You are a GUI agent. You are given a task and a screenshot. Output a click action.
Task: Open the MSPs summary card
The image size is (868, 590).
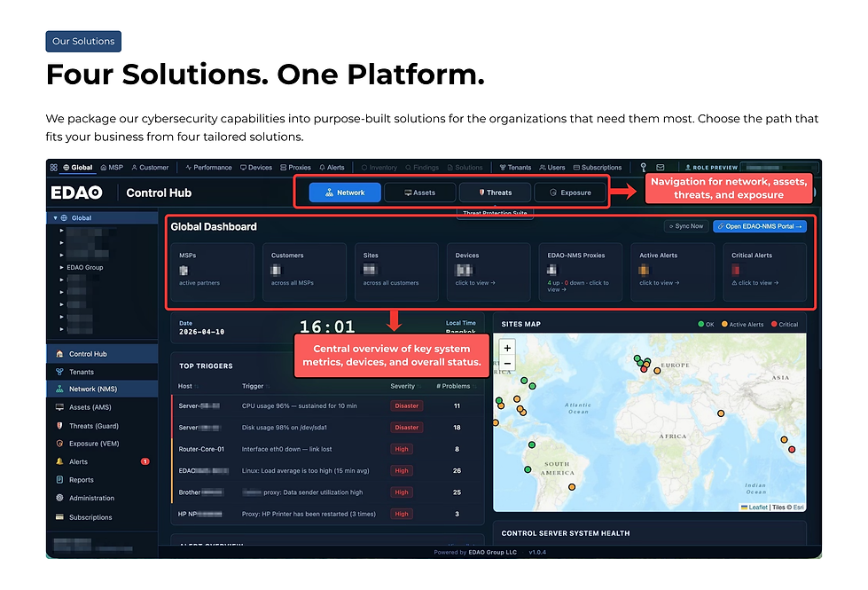click(x=212, y=271)
